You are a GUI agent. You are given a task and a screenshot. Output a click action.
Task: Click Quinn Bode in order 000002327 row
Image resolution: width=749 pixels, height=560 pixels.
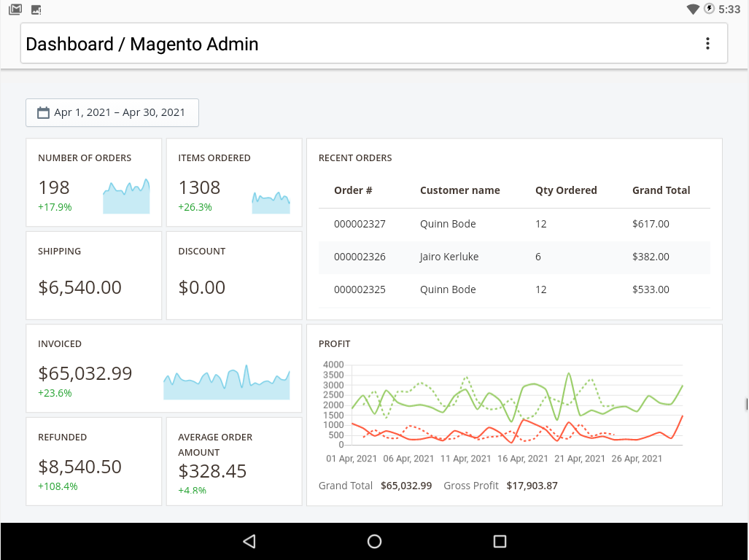pos(448,224)
